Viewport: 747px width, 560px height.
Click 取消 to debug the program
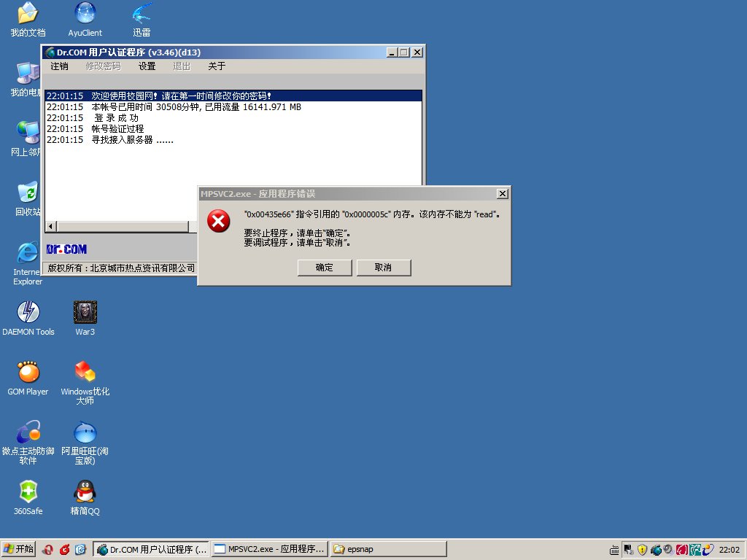384,268
